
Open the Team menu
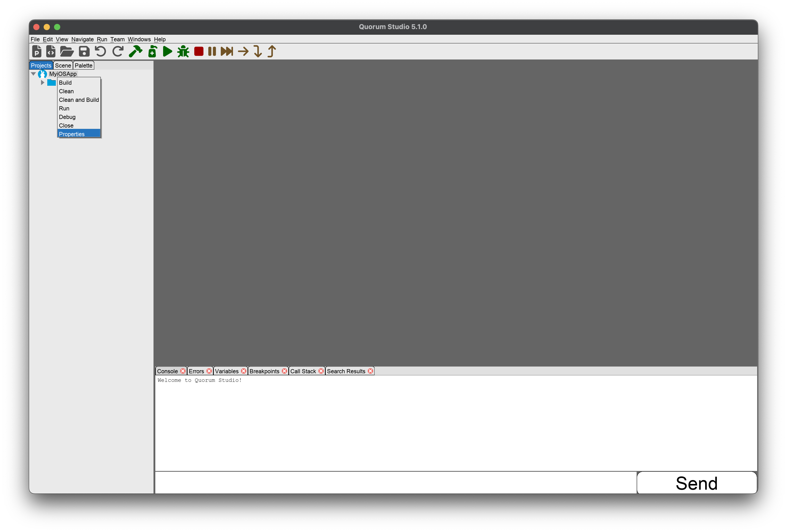[x=117, y=39]
